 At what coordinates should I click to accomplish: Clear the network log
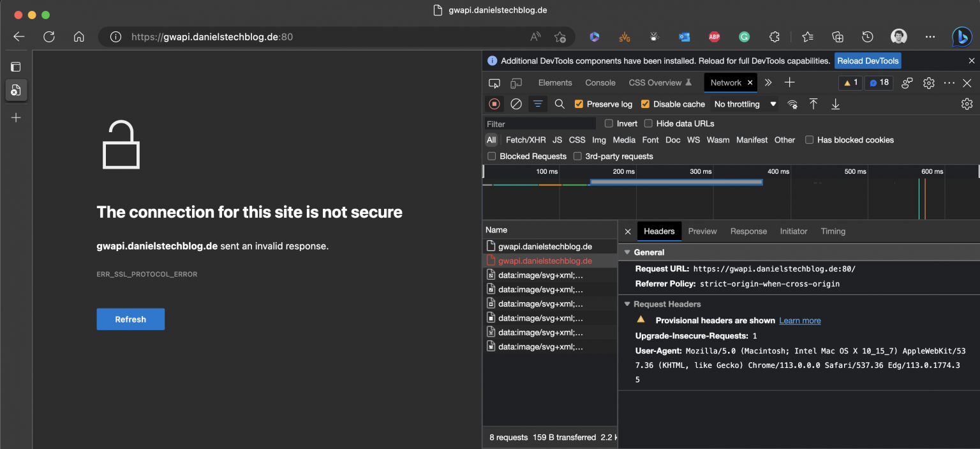click(x=516, y=103)
